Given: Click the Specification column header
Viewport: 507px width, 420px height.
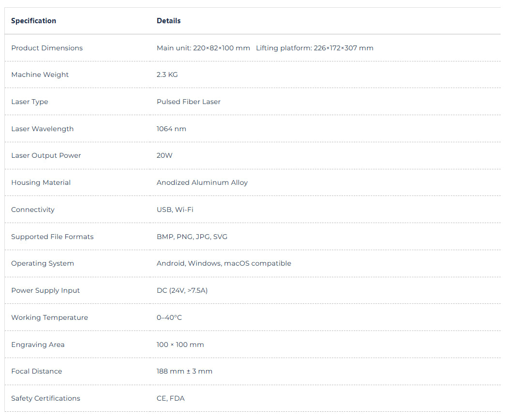Looking at the screenshot, I should coord(33,21).
